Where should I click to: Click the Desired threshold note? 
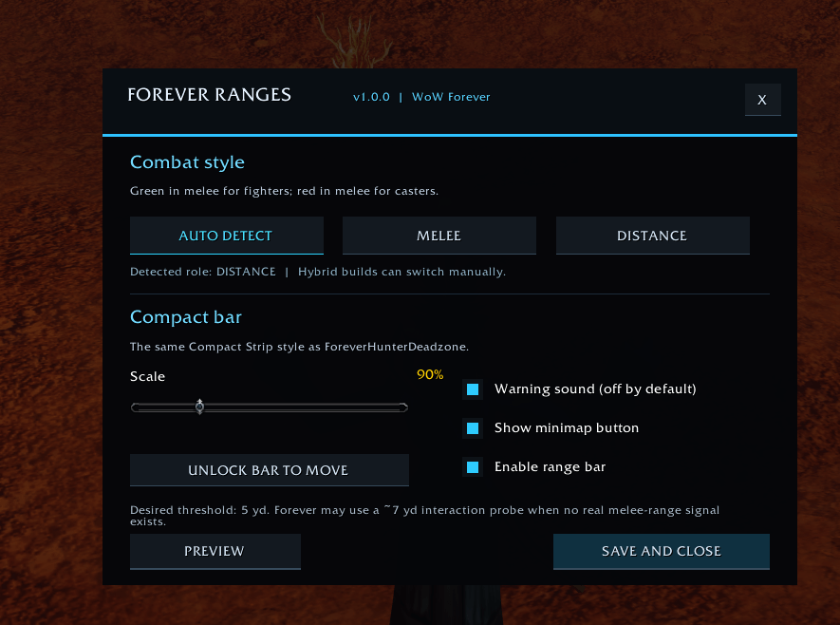(425, 515)
